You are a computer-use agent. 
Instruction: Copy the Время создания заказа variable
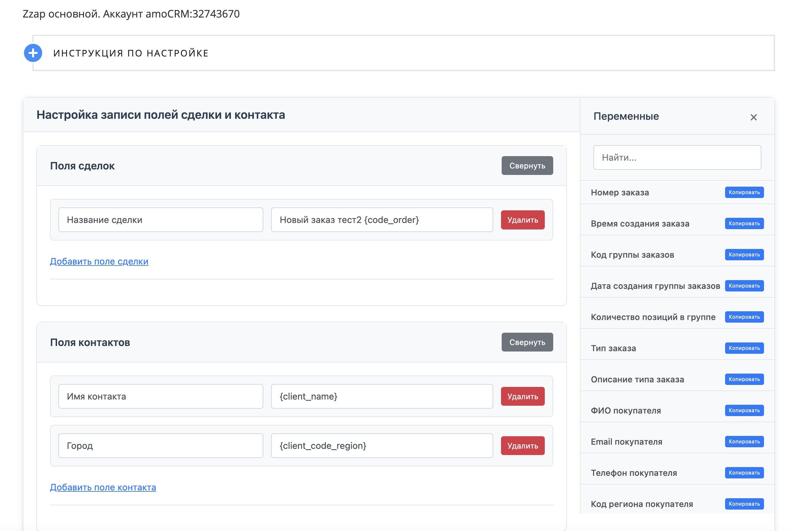[x=744, y=223]
